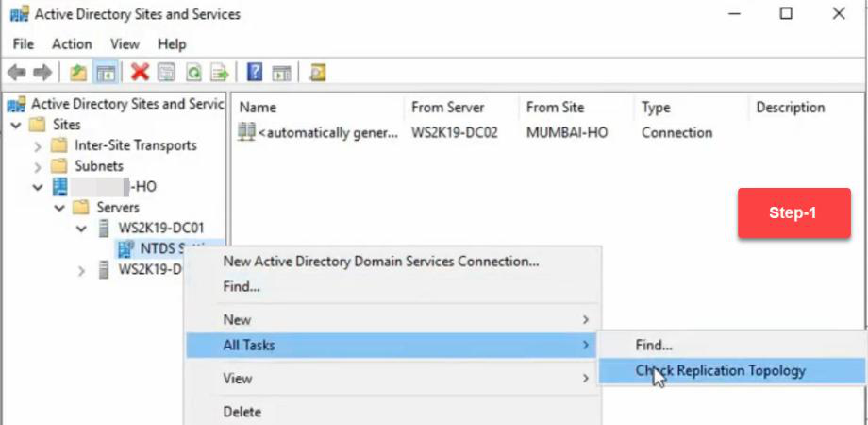Select the Subnets tree item
868x425 pixels.
99,166
